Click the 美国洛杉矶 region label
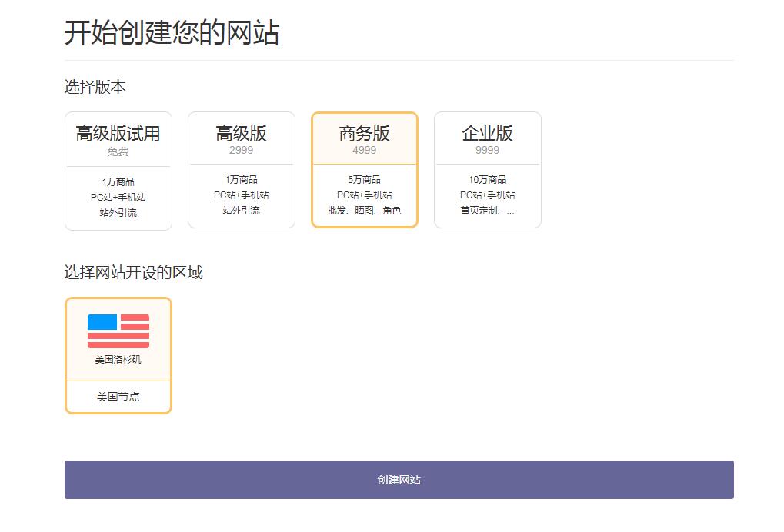The height and width of the screenshot is (532, 784). point(118,360)
